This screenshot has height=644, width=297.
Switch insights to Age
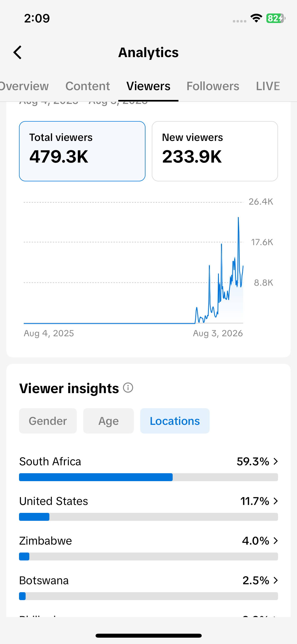109,421
